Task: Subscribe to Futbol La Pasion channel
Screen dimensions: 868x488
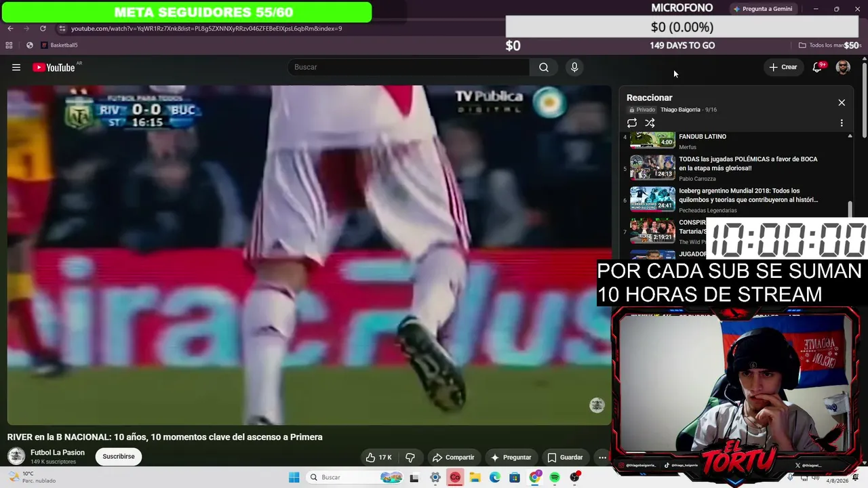Action: click(x=119, y=457)
